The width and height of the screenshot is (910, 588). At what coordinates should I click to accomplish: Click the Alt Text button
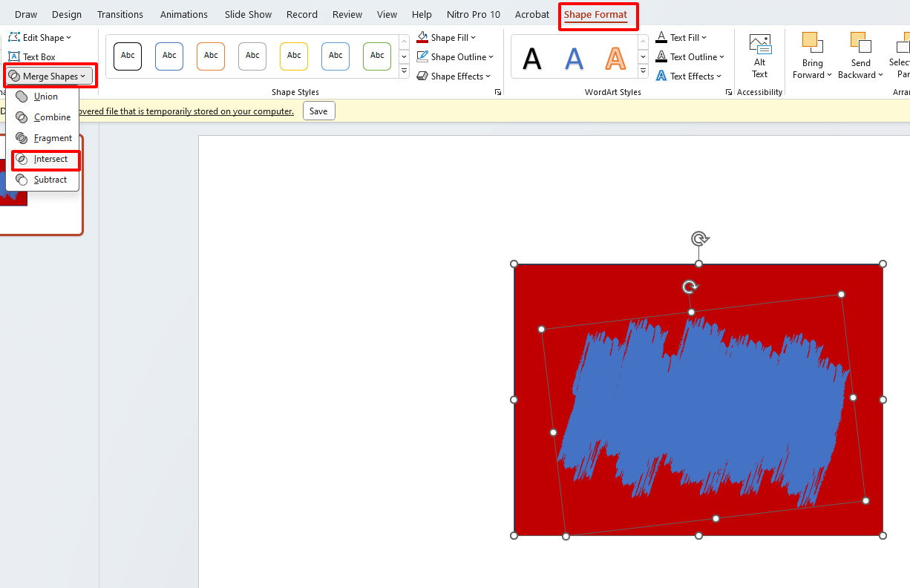[759, 56]
